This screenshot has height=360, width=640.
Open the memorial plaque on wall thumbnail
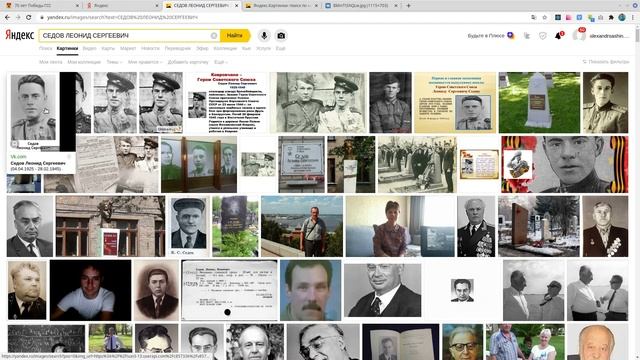click(x=302, y=164)
